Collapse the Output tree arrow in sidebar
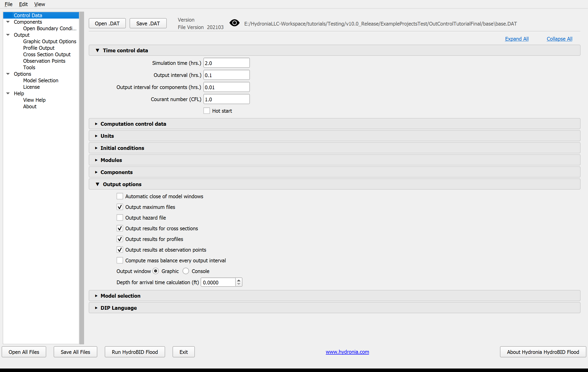 click(x=8, y=35)
